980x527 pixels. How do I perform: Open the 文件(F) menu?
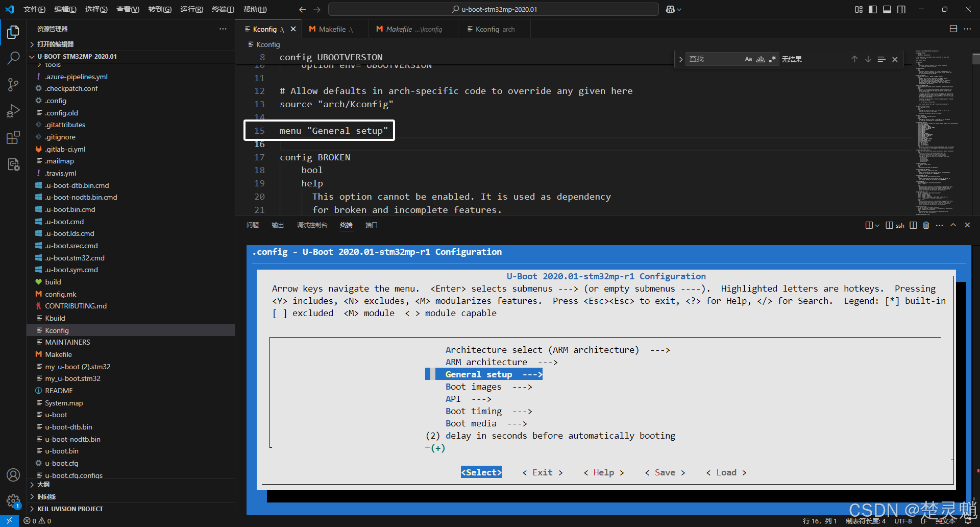(34, 9)
